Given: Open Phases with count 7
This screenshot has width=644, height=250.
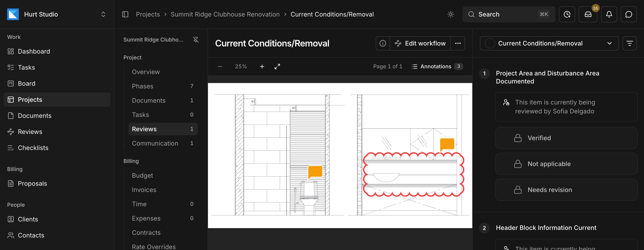Looking at the screenshot, I should coord(163,86).
